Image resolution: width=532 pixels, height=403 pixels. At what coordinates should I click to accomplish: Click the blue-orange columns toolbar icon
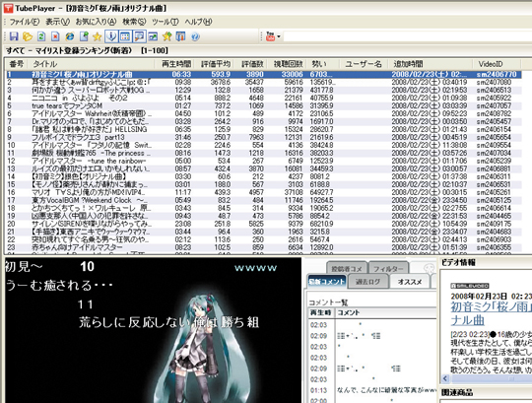coord(180,36)
